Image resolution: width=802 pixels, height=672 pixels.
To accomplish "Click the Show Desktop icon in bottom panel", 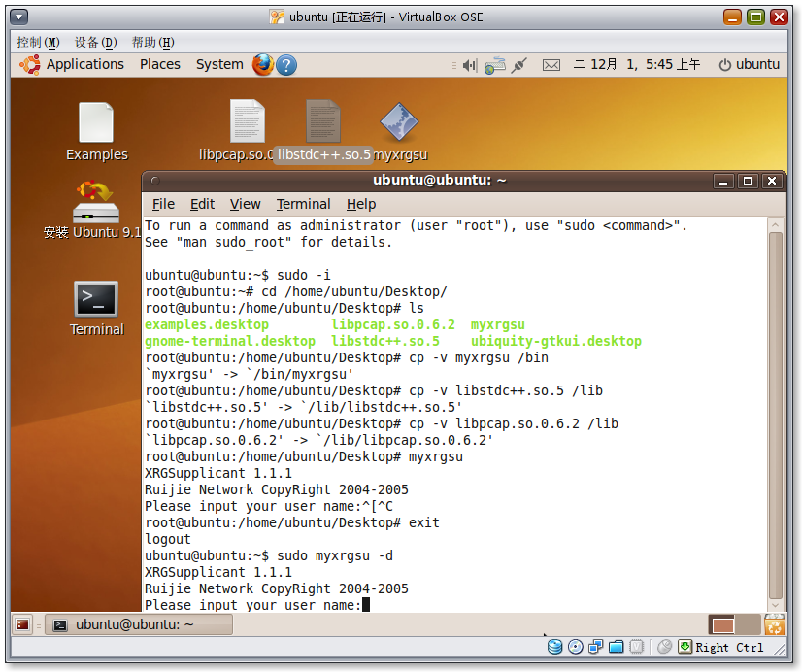I will (22, 624).
